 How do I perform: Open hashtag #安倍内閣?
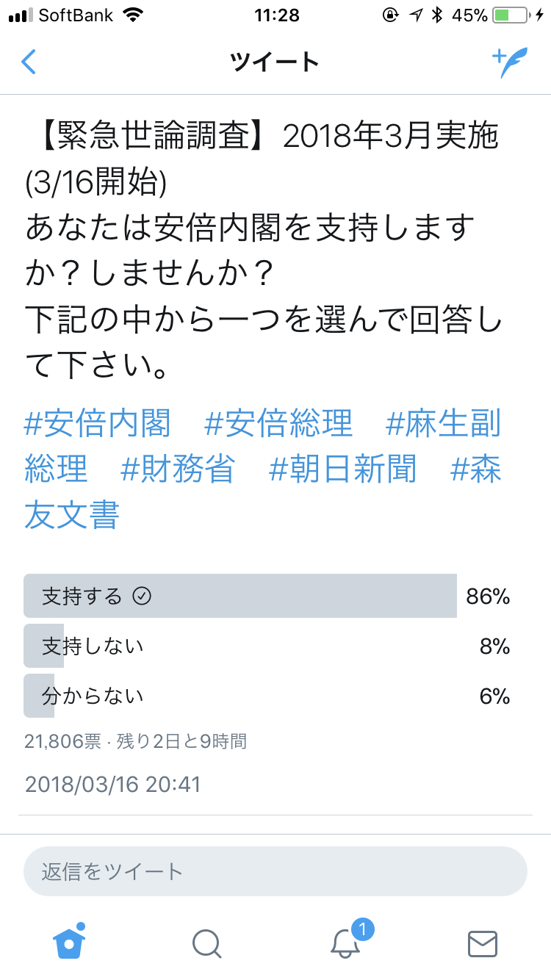98,424
